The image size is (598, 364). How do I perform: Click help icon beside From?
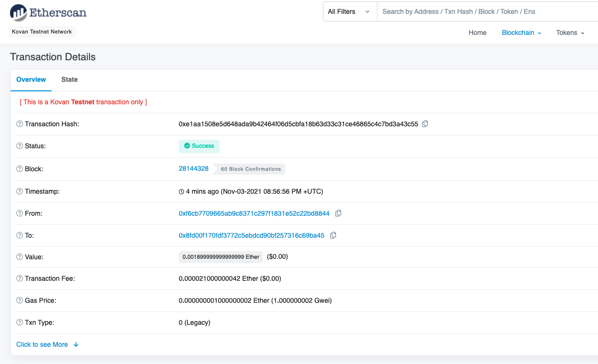click(20, 213)
